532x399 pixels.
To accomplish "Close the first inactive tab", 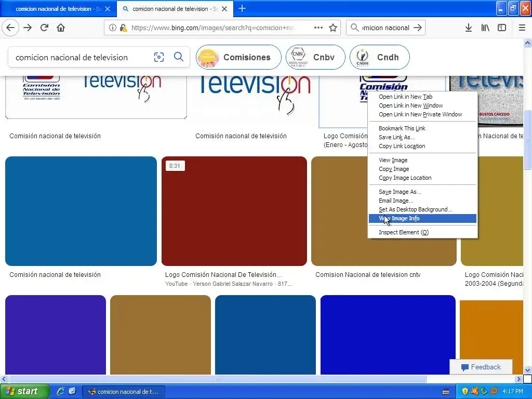I will 107,9.
